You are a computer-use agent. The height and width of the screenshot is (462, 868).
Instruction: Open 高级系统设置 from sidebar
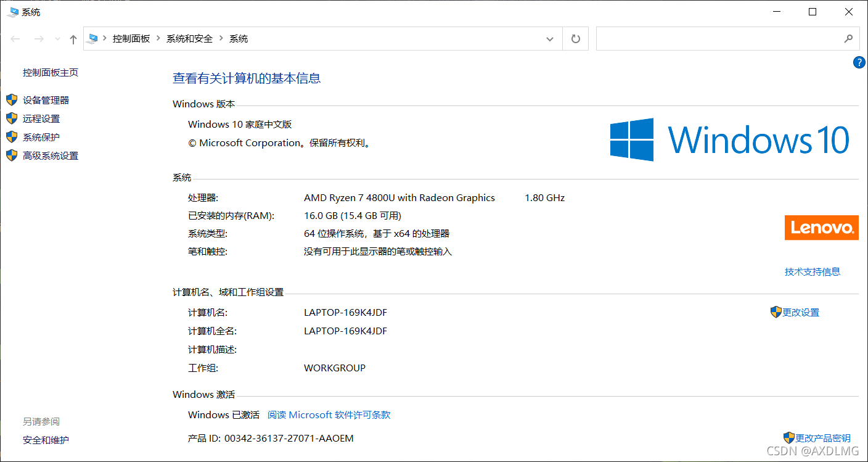coord(51,155)
